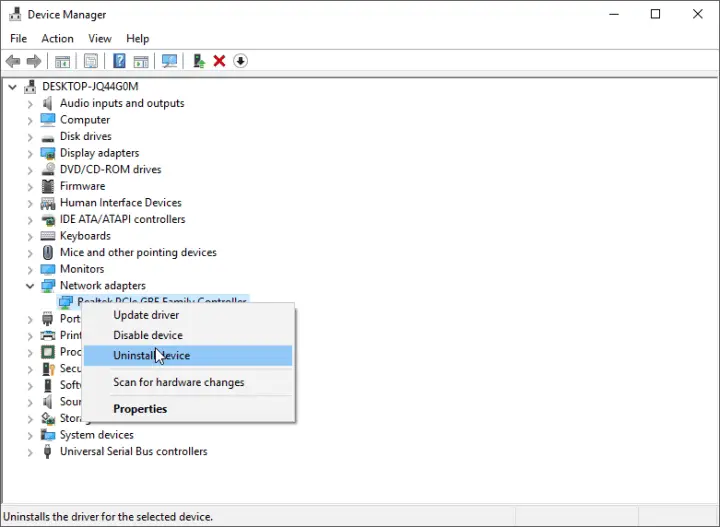This screenshot has height=527, width=720.
Task: Click the show/hide console tree icon
Action: click(62, 61)
